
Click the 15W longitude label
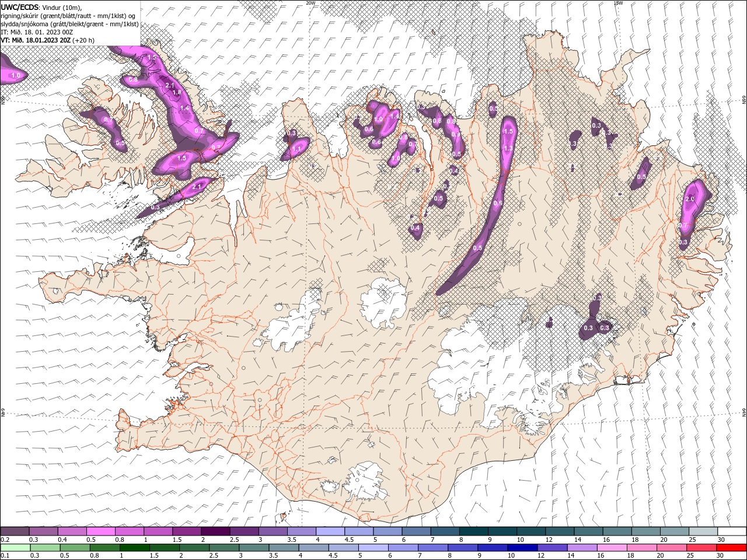617,2
